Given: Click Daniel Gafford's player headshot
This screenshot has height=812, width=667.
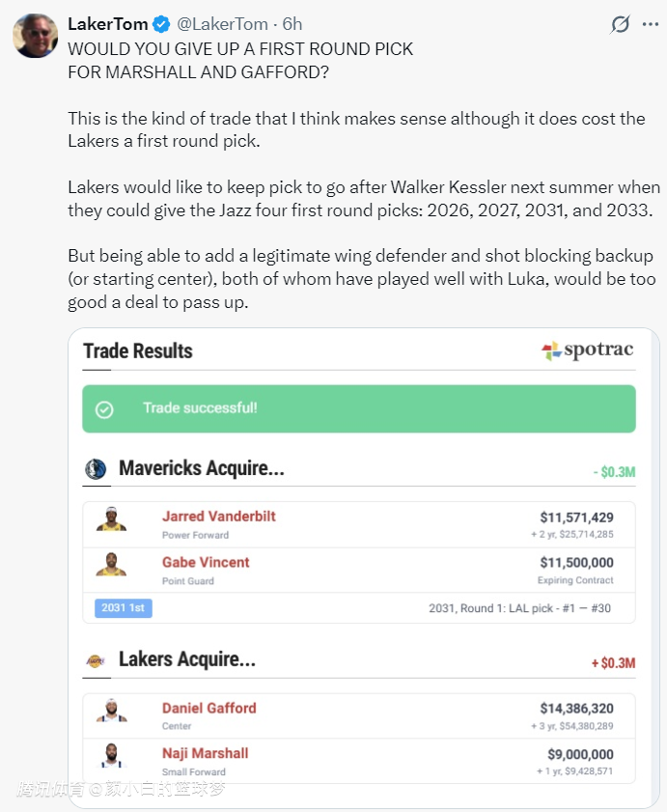Looking at the screenshot, I should click(x=111, y=712).
